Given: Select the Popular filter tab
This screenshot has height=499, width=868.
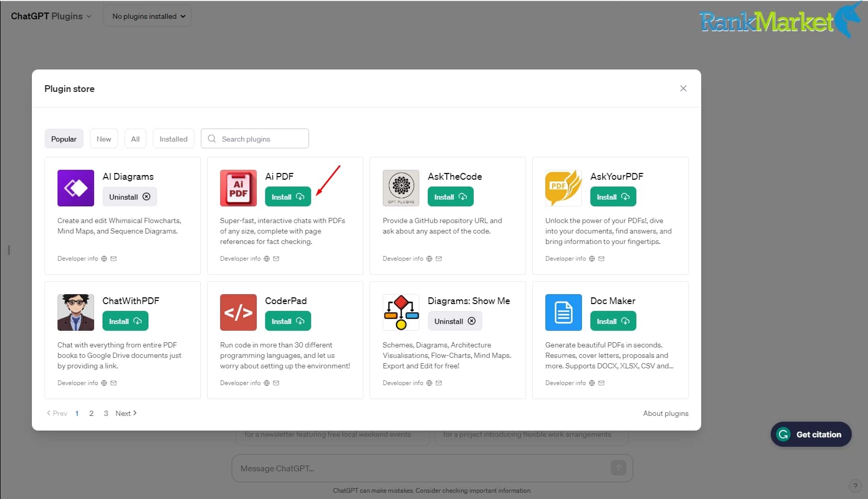Looking at the screenshot, I should click(x=64, y=138).
